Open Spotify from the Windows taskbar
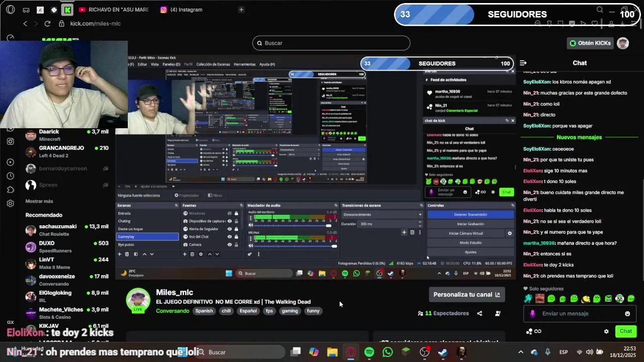644x362 pixels. 369,352
